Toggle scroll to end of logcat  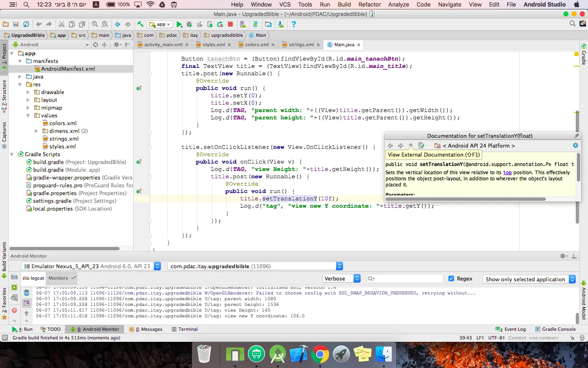(x=27, y=303)
